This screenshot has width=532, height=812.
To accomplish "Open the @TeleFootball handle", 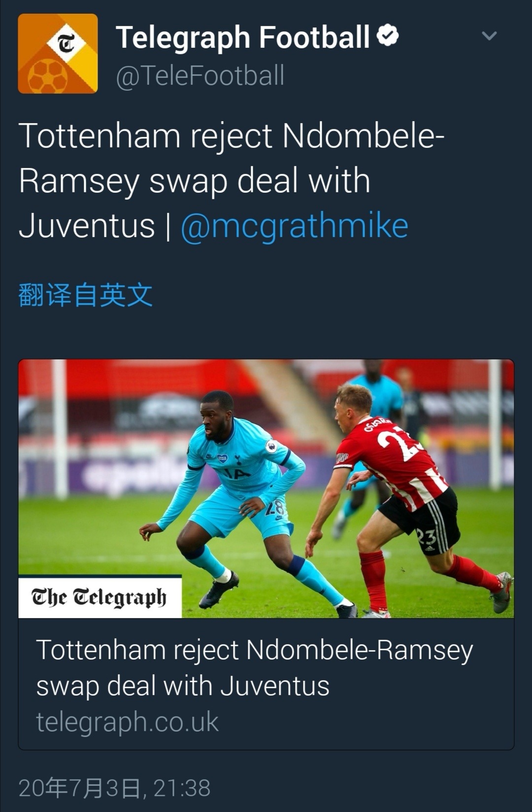I will coord(200,76).
